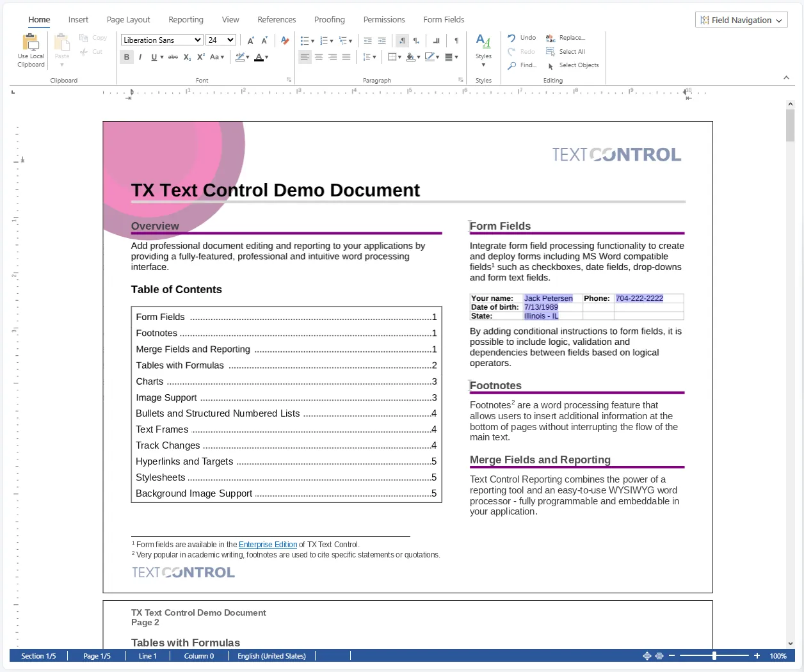Open the Font dialog launcher

tap(289, 80)
